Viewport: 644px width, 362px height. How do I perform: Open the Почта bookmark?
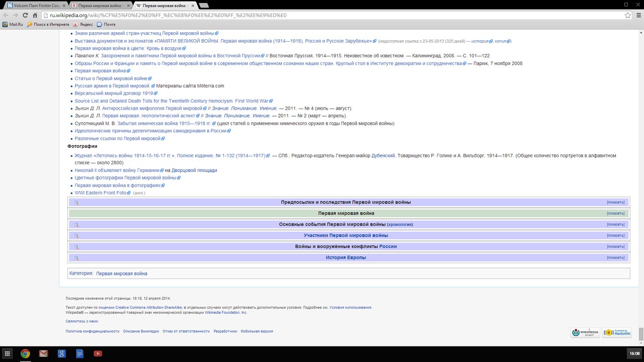(x=106, y=24)
